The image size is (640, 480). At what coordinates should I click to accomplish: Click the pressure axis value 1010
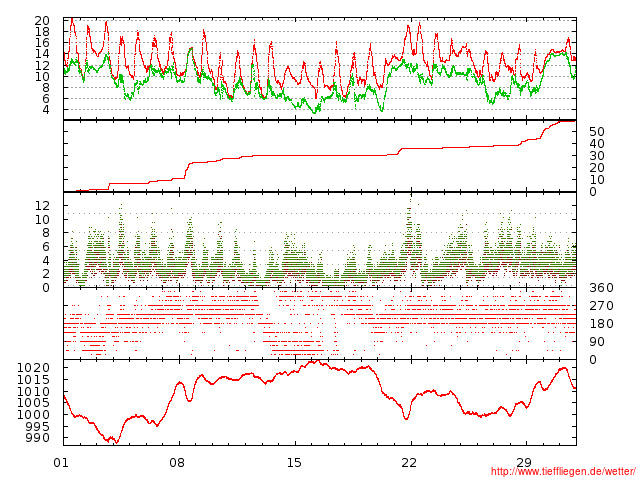coord(33,391)
